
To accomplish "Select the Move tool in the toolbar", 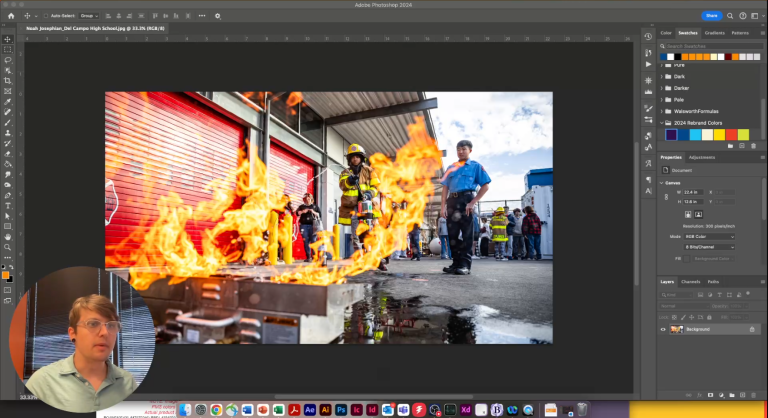I will click(x=7, y=39).
